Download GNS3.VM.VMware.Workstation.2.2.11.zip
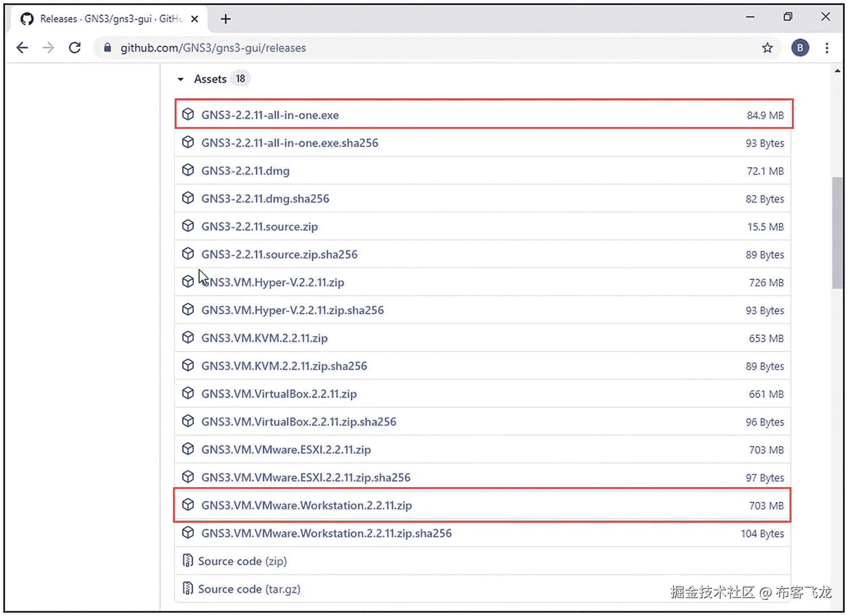 coord(306,505)
